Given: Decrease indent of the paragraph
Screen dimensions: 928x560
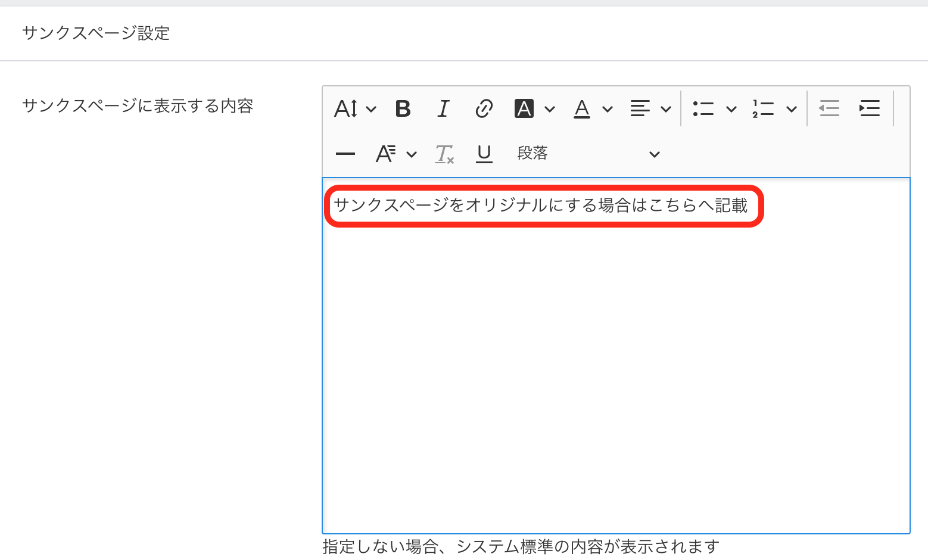Looking at the screenshot, I should [x=829, y=109].
